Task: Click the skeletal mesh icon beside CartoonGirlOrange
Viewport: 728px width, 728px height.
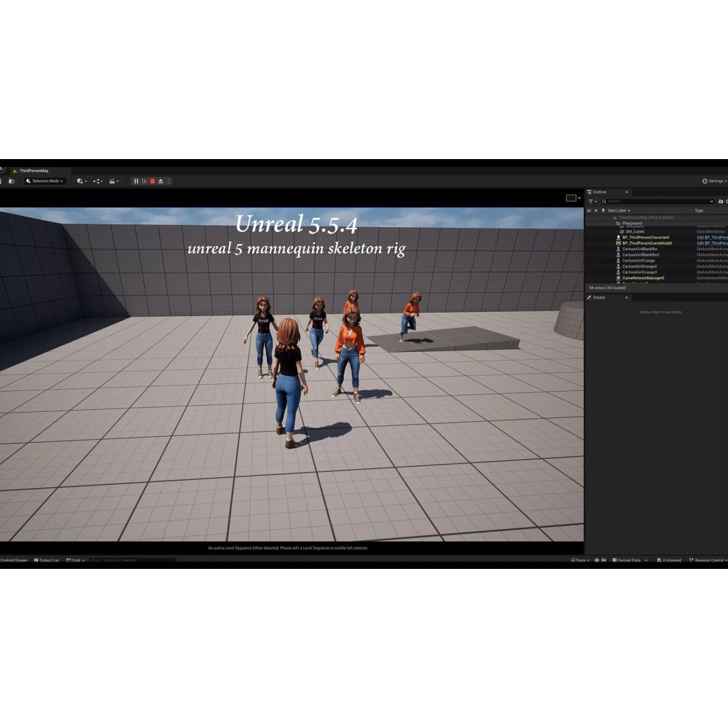Action: pos(618,261)
